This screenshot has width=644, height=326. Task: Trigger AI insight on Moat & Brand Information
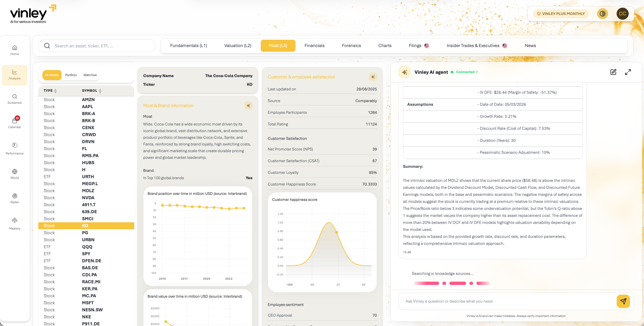pyautogui.click(x=248, y=105)
